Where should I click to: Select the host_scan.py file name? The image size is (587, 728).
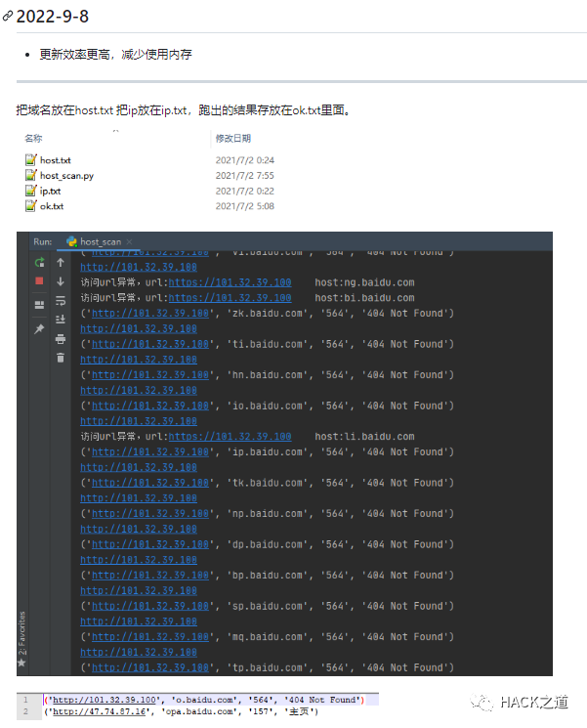66,176
